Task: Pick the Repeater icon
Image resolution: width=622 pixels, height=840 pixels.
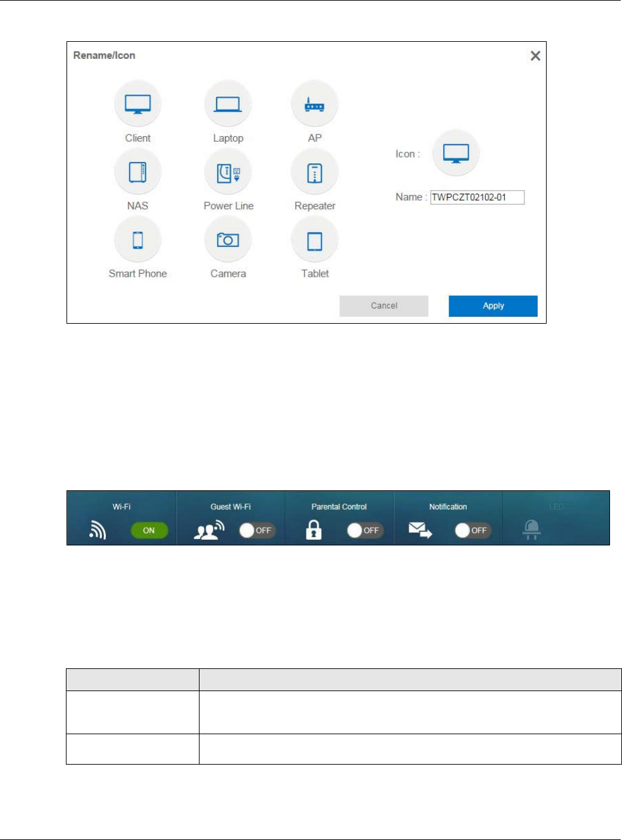Action: point(315,172)
